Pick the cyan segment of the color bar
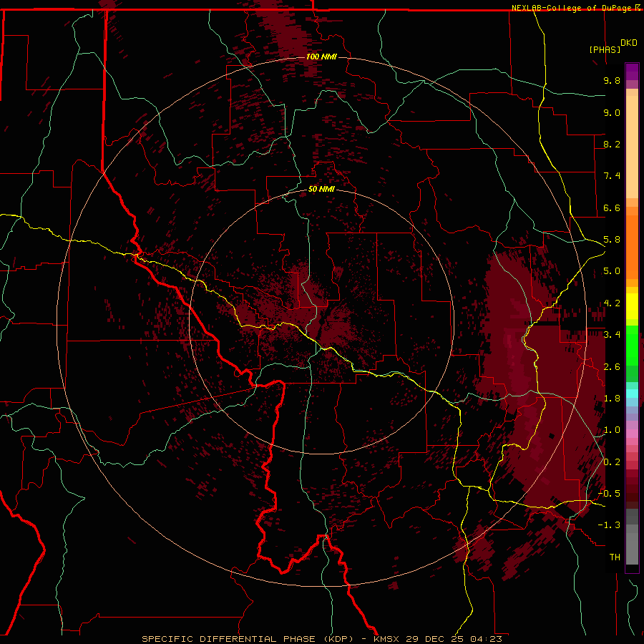Viewport: 644px width, 644px height. coord(632,393)
